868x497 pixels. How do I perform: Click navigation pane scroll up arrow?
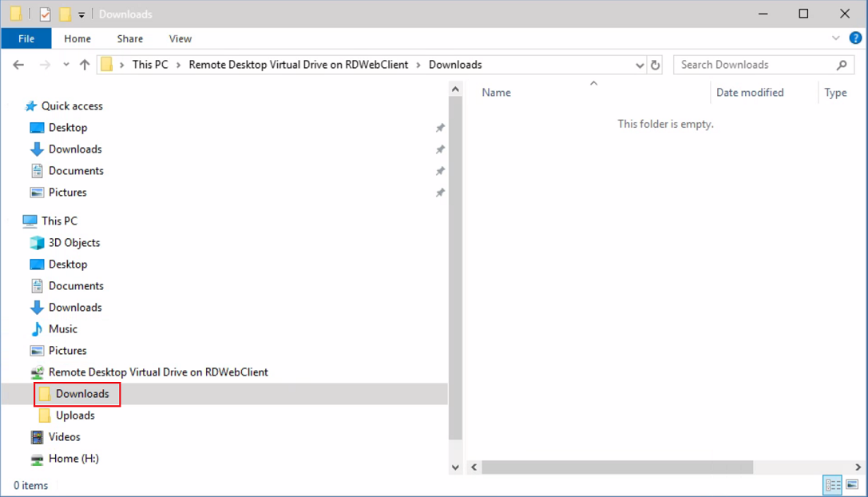click(x=455, y=89)
